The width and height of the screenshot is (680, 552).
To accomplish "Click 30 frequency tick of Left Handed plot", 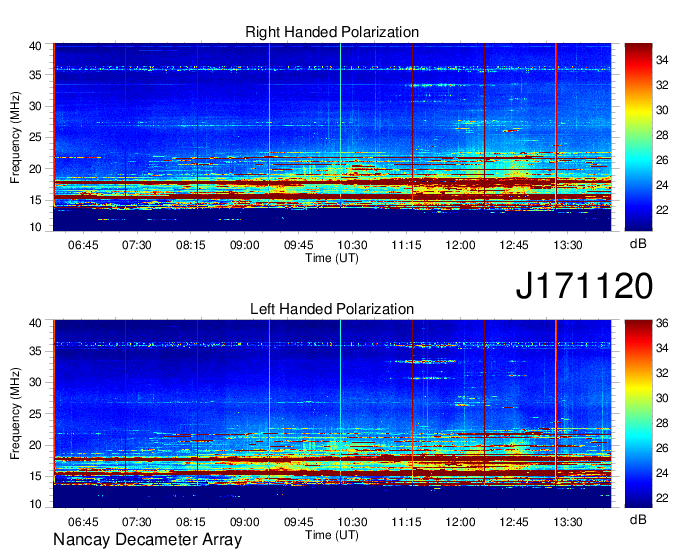I will click(35, 382).
